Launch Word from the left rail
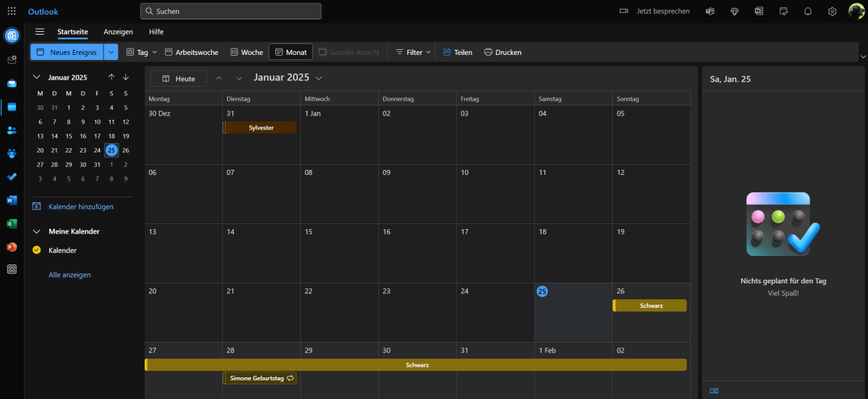The height and width of the screenshot is (399, 868). (12, 200)
